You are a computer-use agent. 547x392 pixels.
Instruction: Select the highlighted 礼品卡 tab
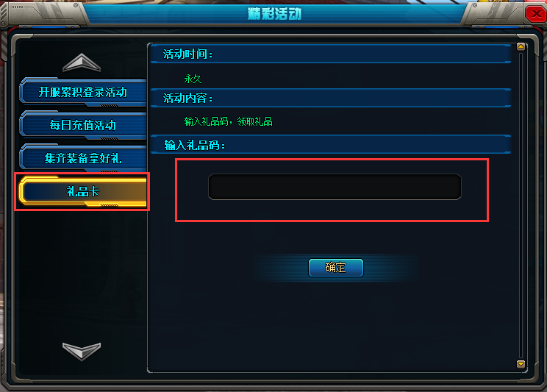(83, 191)
